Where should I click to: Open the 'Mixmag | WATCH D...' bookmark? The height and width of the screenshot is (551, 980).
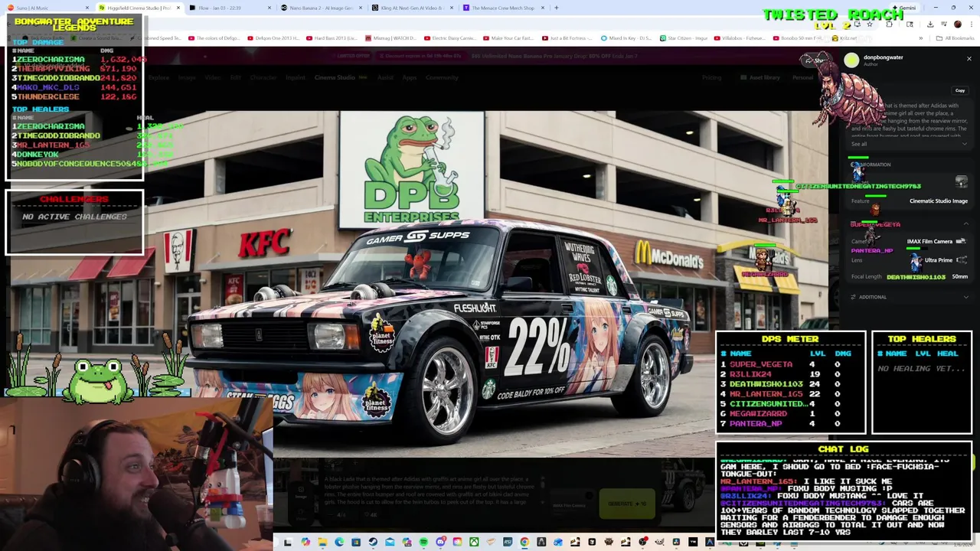(391, 38)
